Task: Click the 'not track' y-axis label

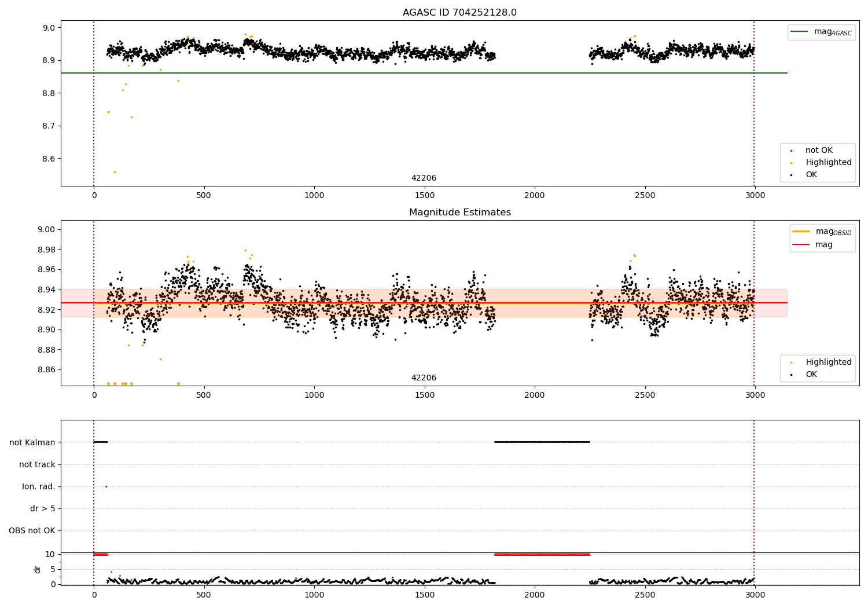Action: tap(37, 464)
